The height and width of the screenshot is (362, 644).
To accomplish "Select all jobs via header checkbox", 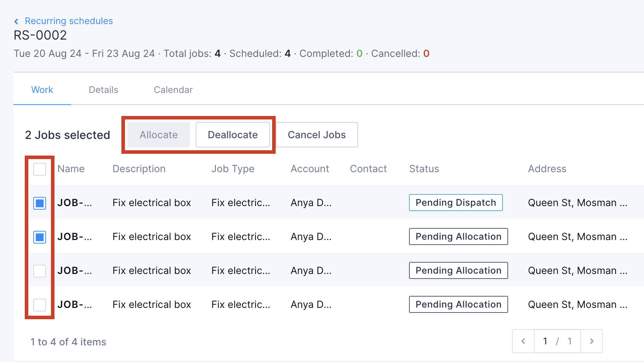I will (x=39, y=169).
